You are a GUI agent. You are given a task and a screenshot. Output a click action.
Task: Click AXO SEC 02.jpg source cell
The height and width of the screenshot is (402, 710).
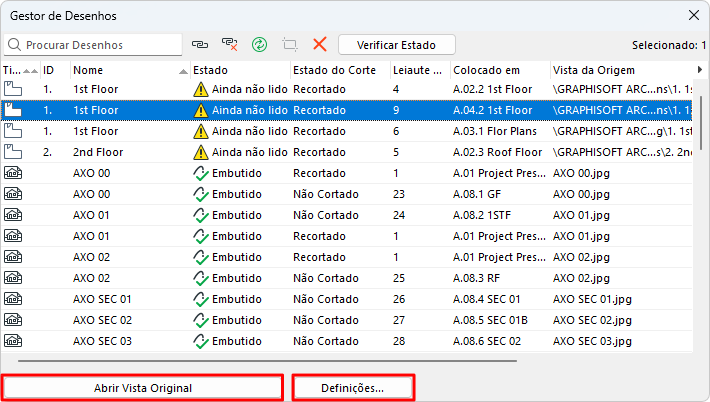click(x=592, y=320)
